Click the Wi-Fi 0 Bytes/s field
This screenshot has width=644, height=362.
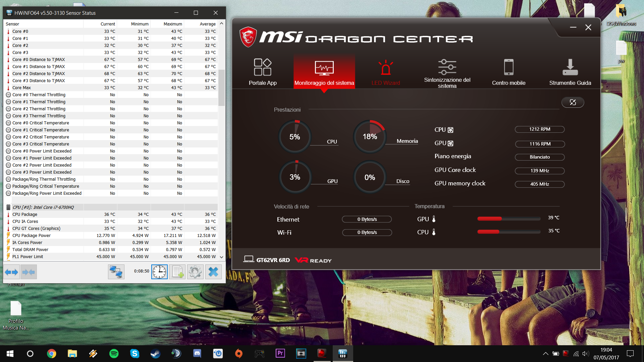tap(367, 232)
